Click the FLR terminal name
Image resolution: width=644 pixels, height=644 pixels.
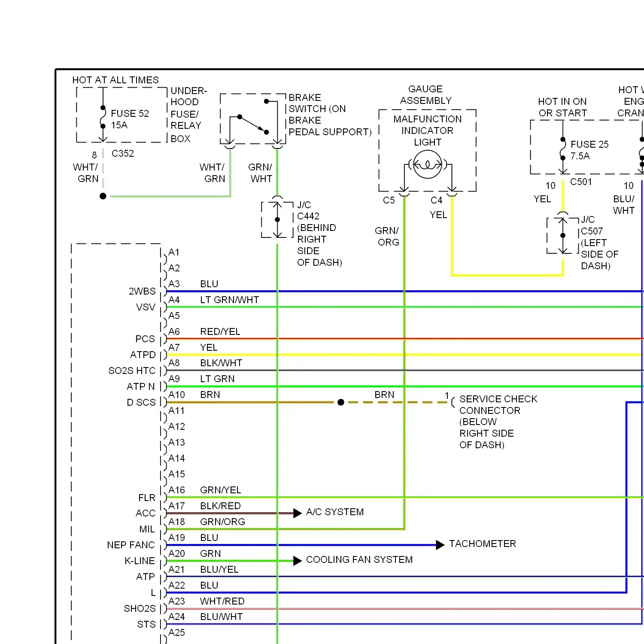point(147,498)
